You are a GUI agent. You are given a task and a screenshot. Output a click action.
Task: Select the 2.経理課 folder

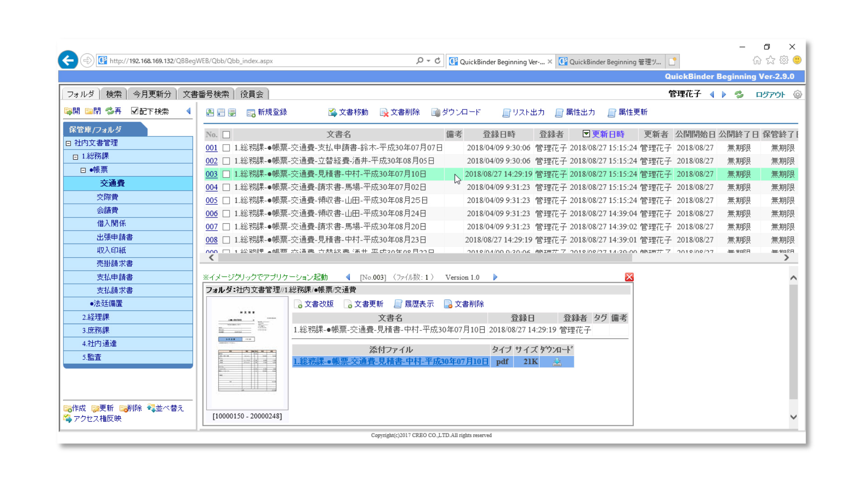[x=95, y=317]
